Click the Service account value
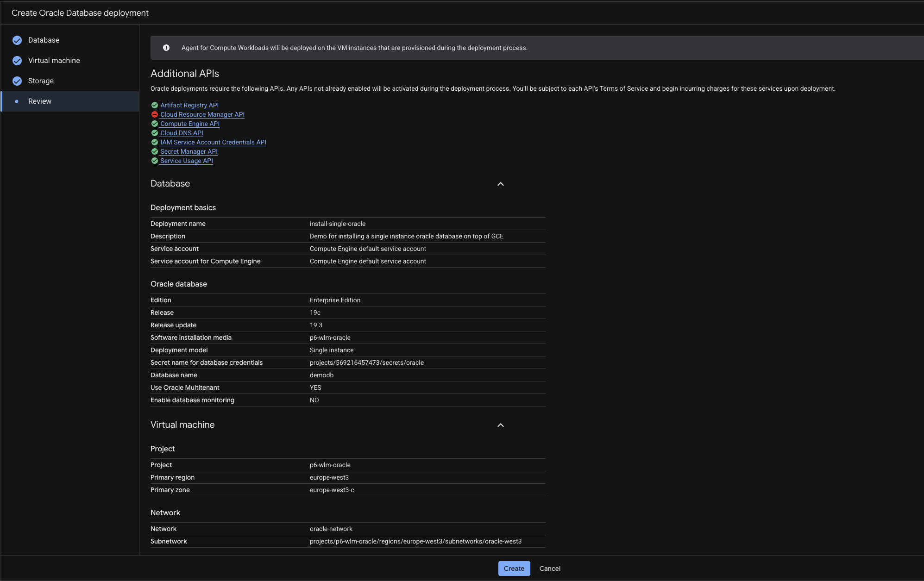The width and height of the screenshot is (924, 581). (x=368, y=249)
